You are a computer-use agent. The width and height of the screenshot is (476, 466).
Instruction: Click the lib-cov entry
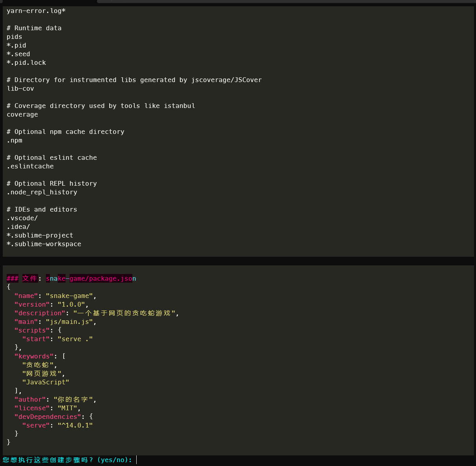click(x=20, y=88)
